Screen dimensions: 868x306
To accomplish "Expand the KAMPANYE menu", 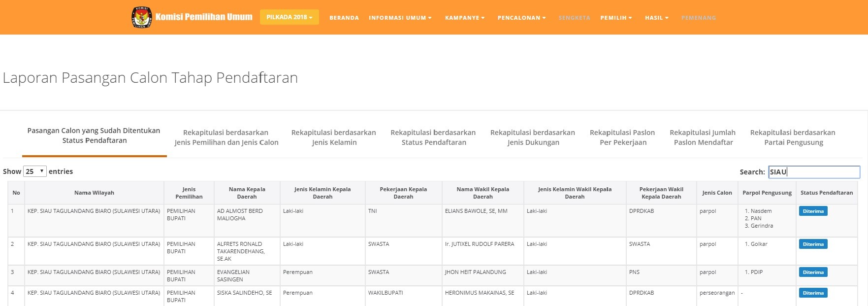I will coord(464,18).
